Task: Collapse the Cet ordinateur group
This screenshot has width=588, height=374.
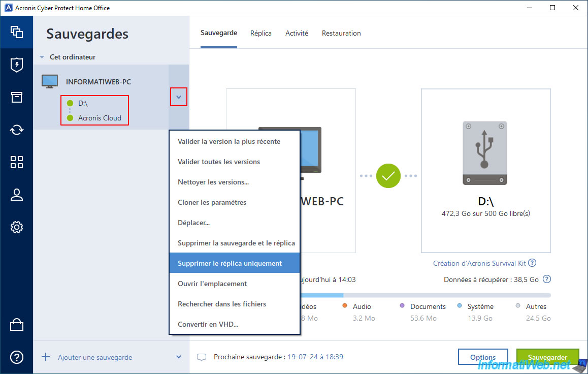Action: point(42,57)
